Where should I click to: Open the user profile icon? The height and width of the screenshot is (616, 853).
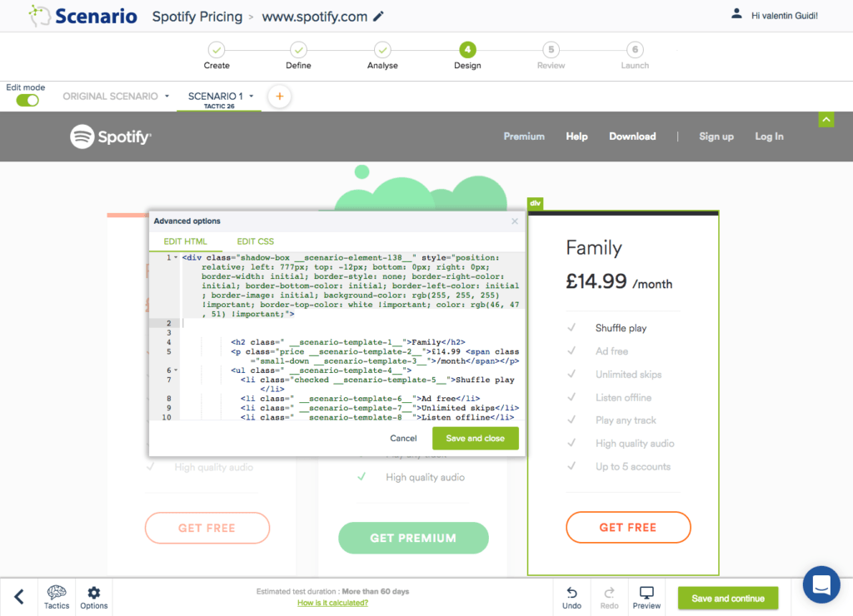[736, 14]
